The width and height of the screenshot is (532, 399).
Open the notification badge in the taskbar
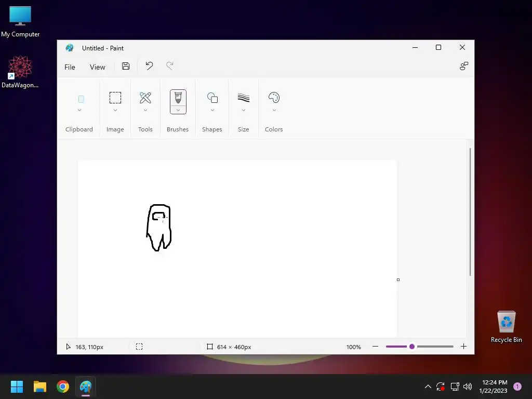pyautogui.click(x=517, y=387)
